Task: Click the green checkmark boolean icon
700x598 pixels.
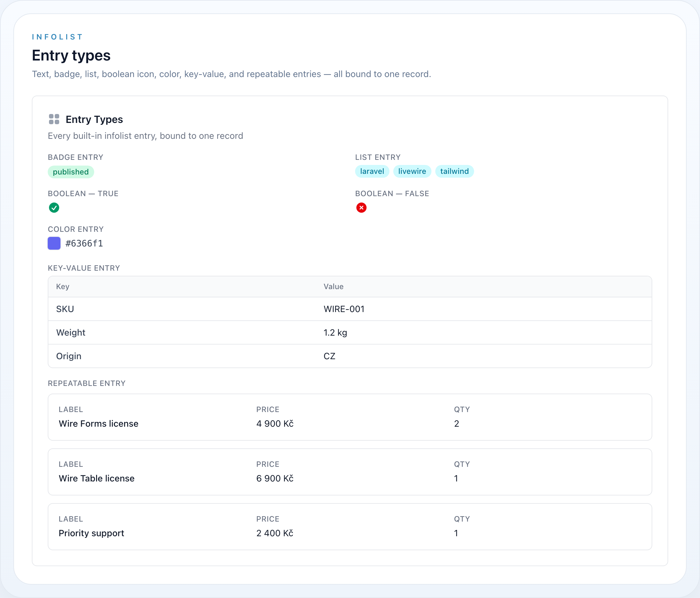Action: tap(54, 208)
